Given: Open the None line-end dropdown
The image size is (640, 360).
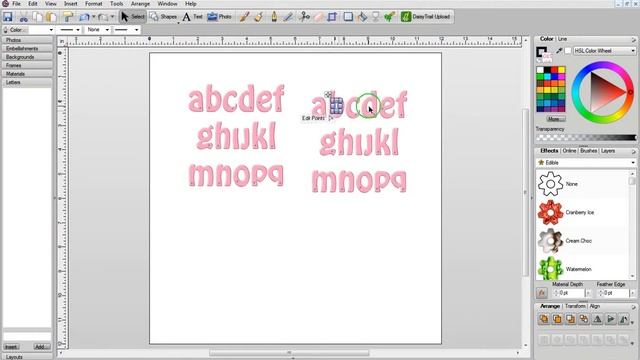Looking at the screenshot, I should tap(97, 30).
